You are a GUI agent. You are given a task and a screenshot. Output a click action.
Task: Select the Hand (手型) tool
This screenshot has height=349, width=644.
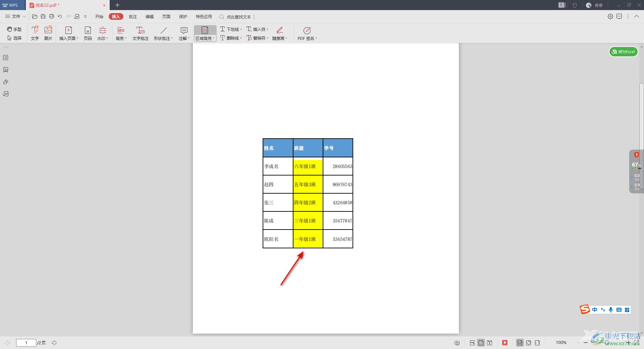(x=14, y=29)
